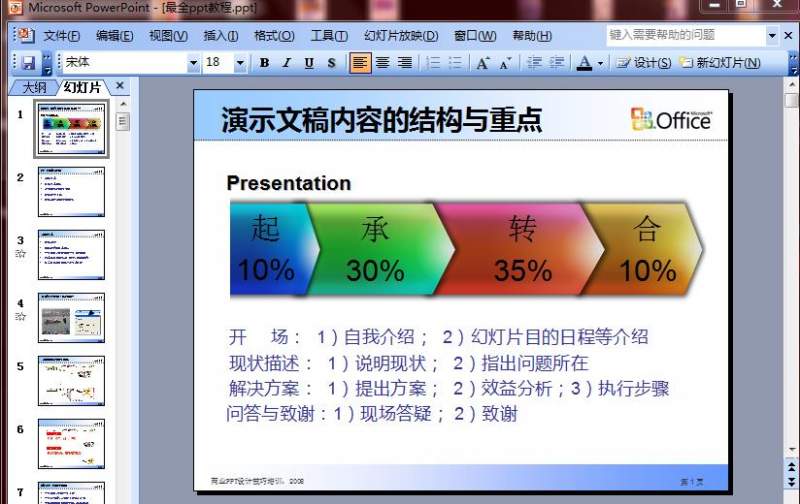
Task: Click the thumbnail pane scroll up arrow
Action: [x=123, y=104]
